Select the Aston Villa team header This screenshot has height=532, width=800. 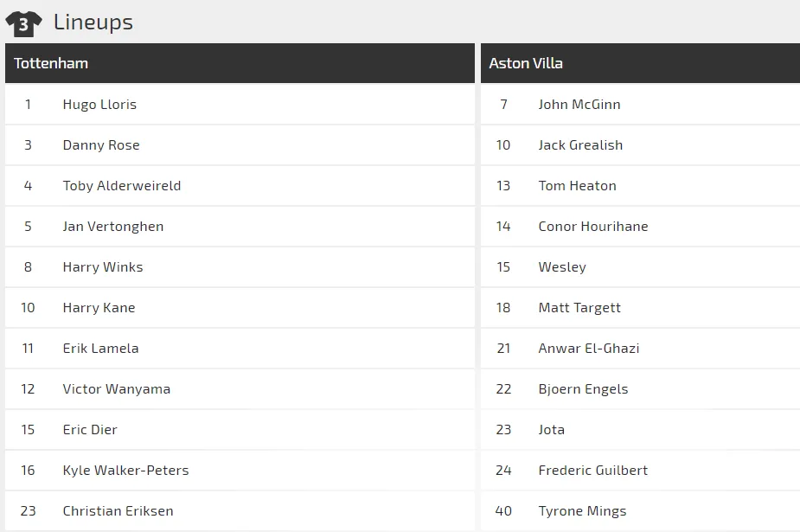pos(526,63)
